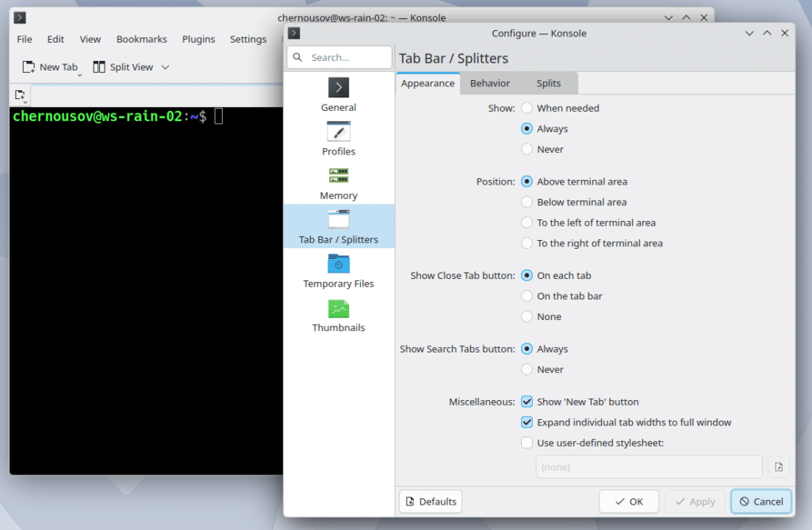Switch to the Behavior tab
The height and width of the screenshot is (530, 812).
coord(490,83)
